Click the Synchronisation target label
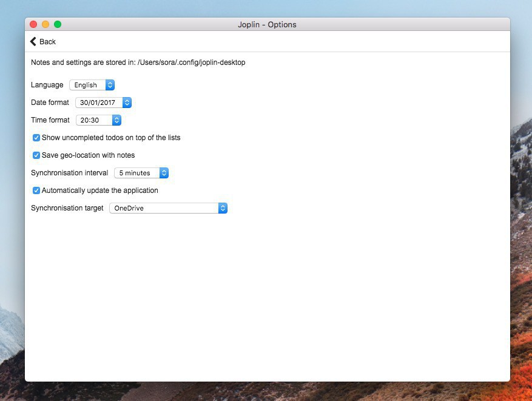Viewport: 532px width, 401px height. 67,208
